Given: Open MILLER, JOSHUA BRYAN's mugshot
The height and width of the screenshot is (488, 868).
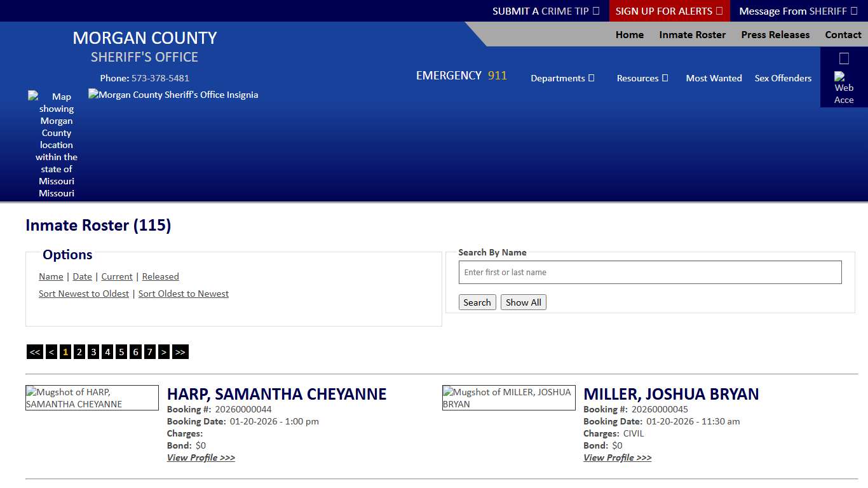Looking at the screenshot, I should [x=508, y=397].
